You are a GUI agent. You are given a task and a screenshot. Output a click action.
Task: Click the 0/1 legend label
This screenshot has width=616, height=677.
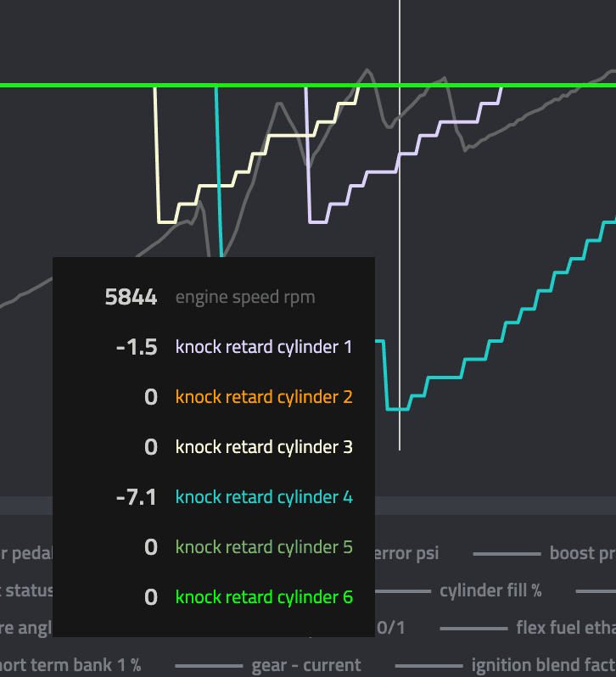391,628
